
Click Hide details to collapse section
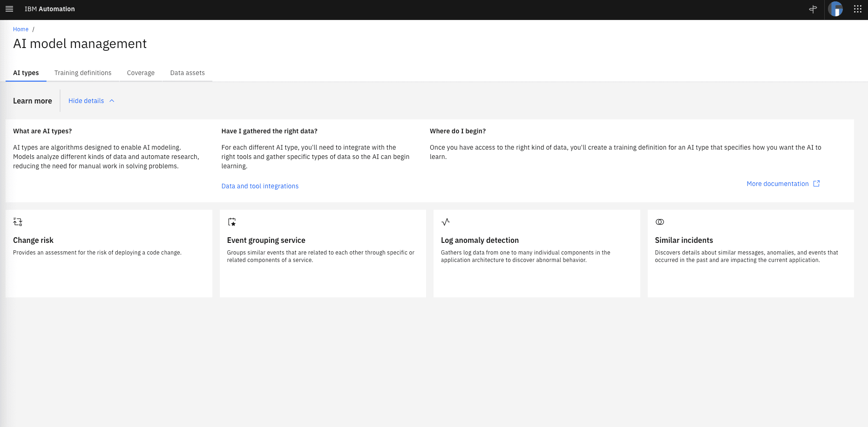pos(86,101)
